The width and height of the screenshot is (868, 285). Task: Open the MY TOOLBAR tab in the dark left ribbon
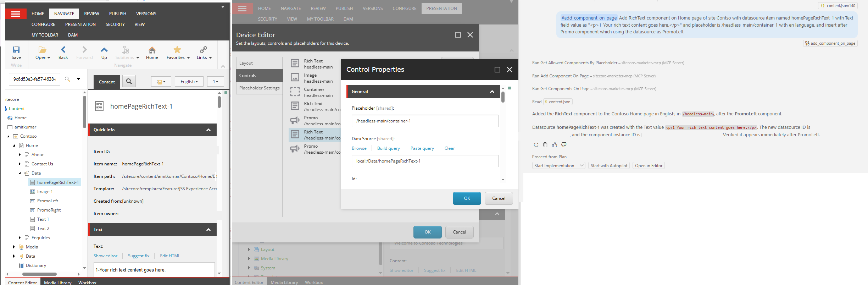pos(45,35)
